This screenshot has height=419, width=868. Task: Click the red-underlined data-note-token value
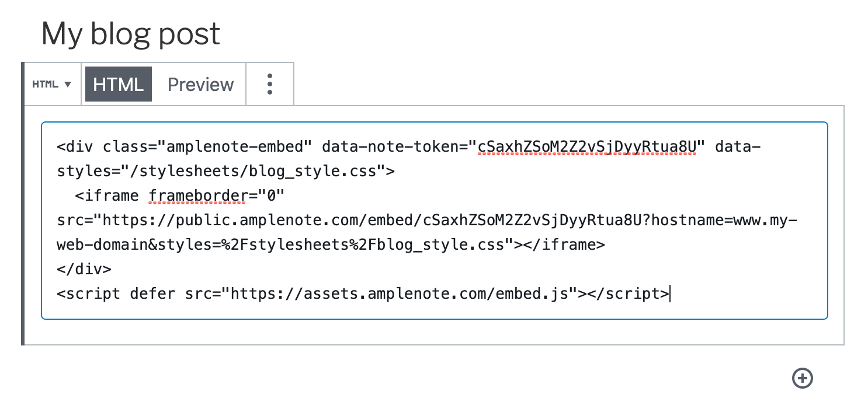587,146
